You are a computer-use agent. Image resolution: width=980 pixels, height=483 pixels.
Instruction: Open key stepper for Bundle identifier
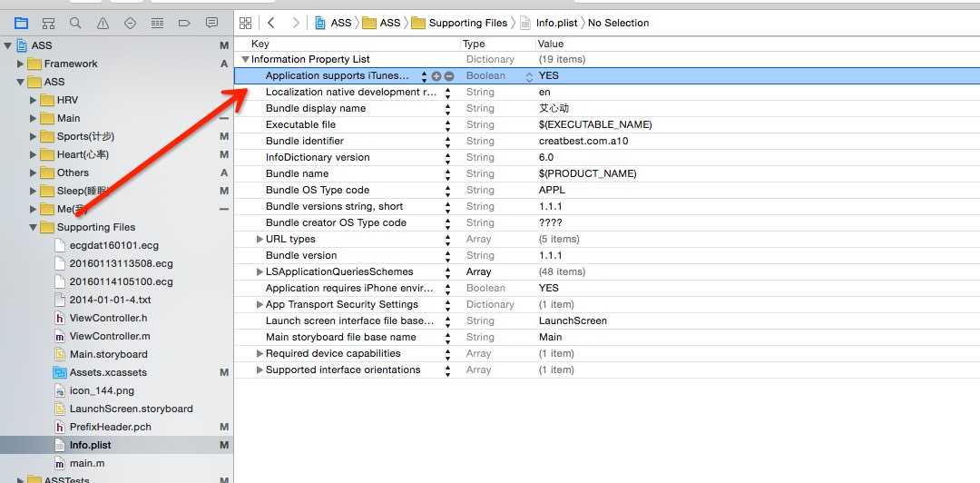pyautogui.click(x=447, y=142)
